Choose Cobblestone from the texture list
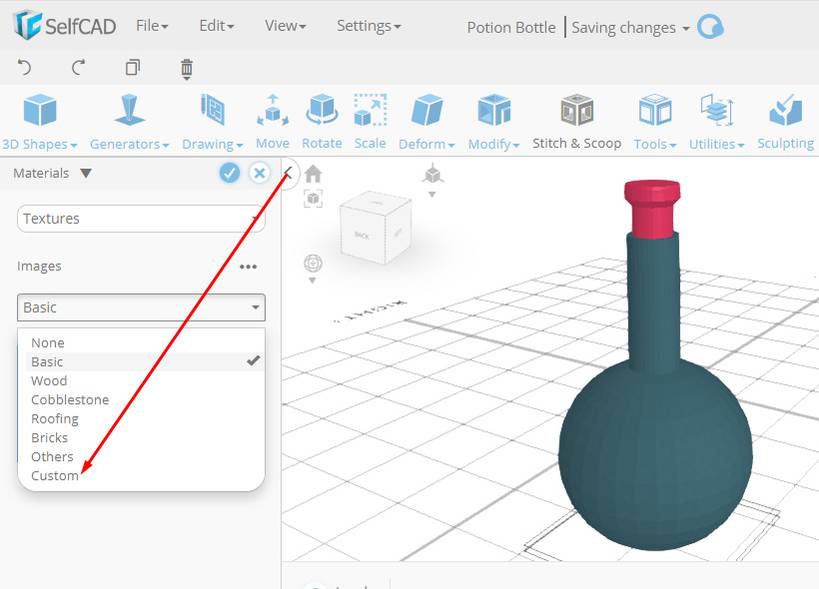 tap(145, 399)
